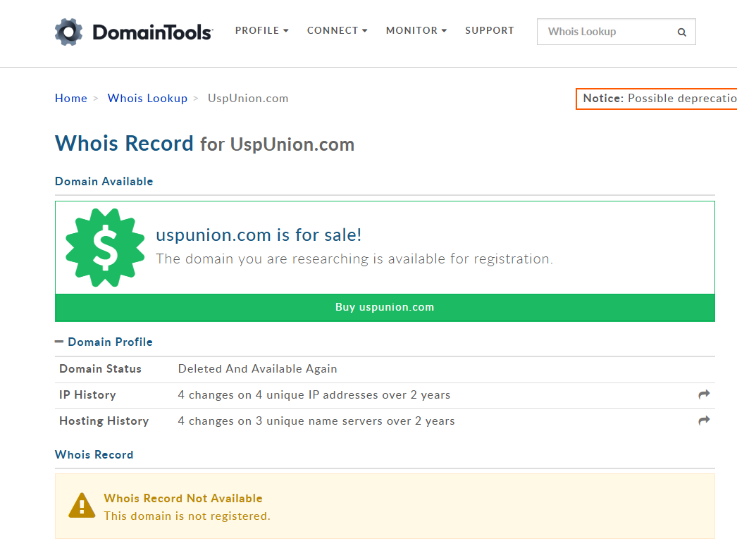
Task: Click the 'Domain Status' row label
Action: [x=101, y=369]
